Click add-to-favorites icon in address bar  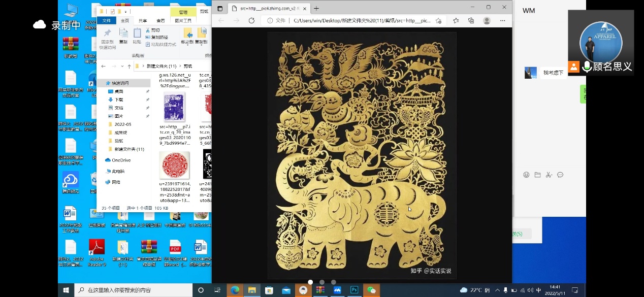point(439,21)
